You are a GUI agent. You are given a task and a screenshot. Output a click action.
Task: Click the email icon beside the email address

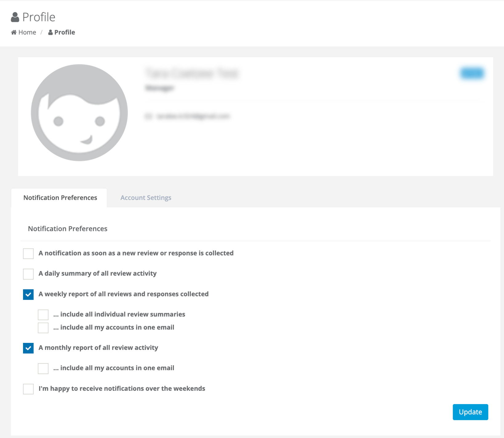[149, 116]
